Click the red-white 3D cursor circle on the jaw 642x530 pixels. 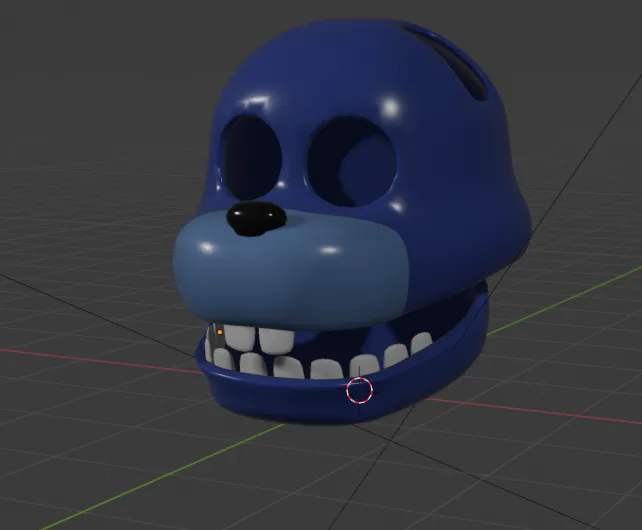point(359,390)
